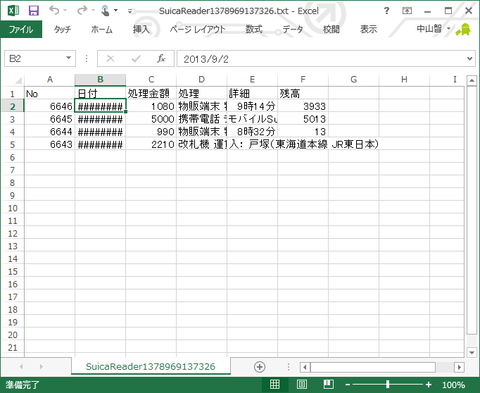Click cell with header 日付
The image size is (480, 393).
pyautogui.click(x=100, y=94)
